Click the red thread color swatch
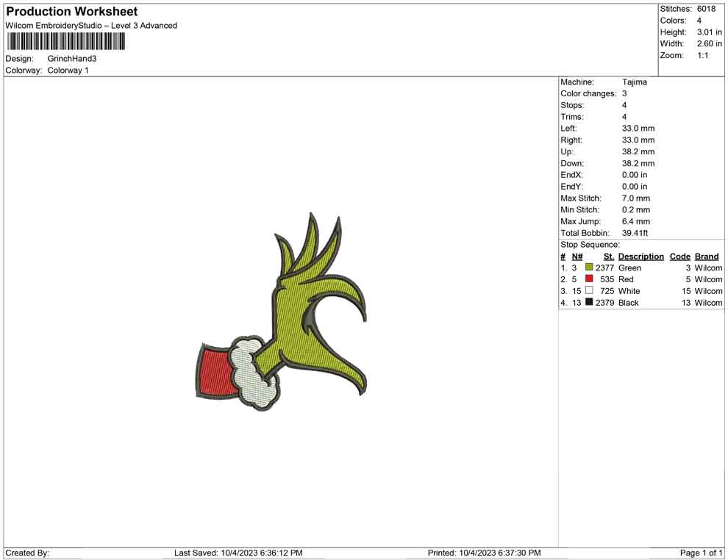728x560 pixels. [x=589, y=279]
